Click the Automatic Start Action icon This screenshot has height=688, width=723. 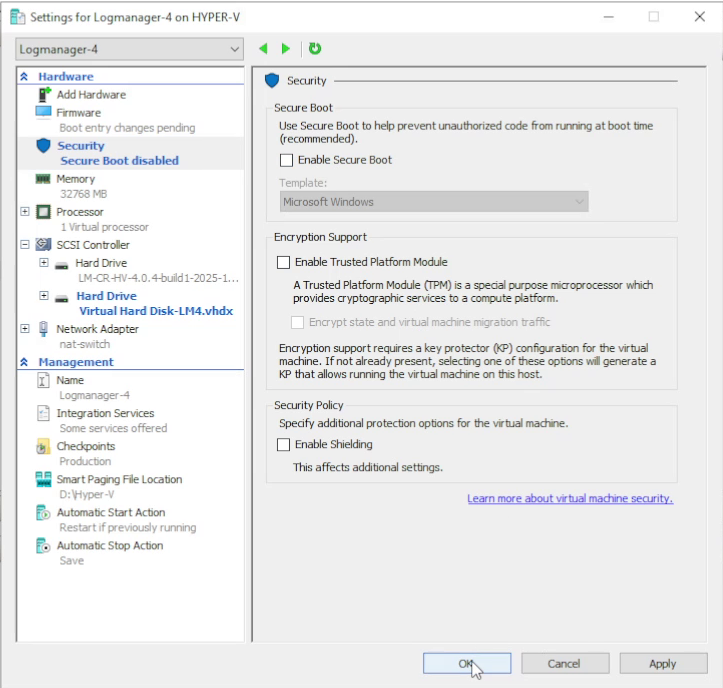tap(43, 512)
